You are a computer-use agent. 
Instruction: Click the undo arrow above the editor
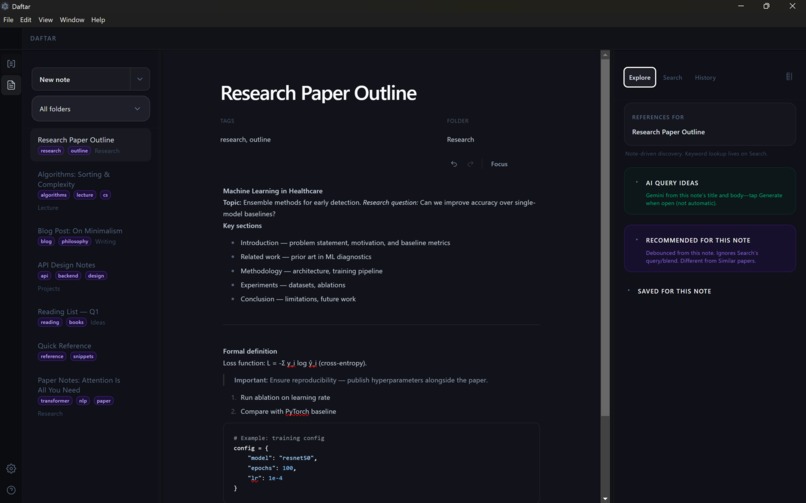click(x=454, y=164)
